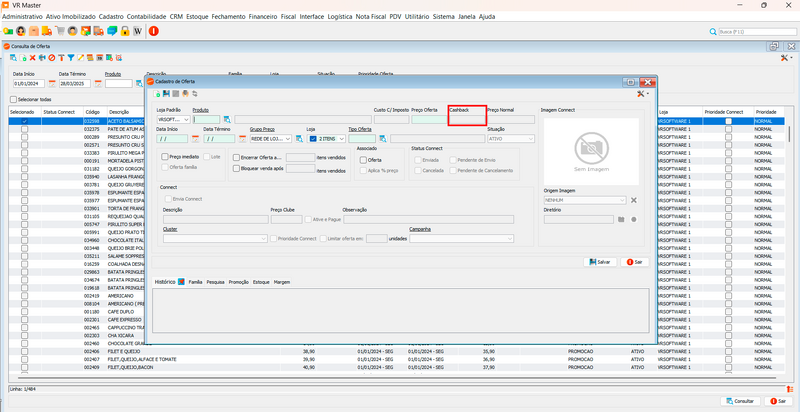The height and width of the screenshot is (412, 800).
Task: Click the male user avatar toolbar icon
Action: [x=72, y=31]
